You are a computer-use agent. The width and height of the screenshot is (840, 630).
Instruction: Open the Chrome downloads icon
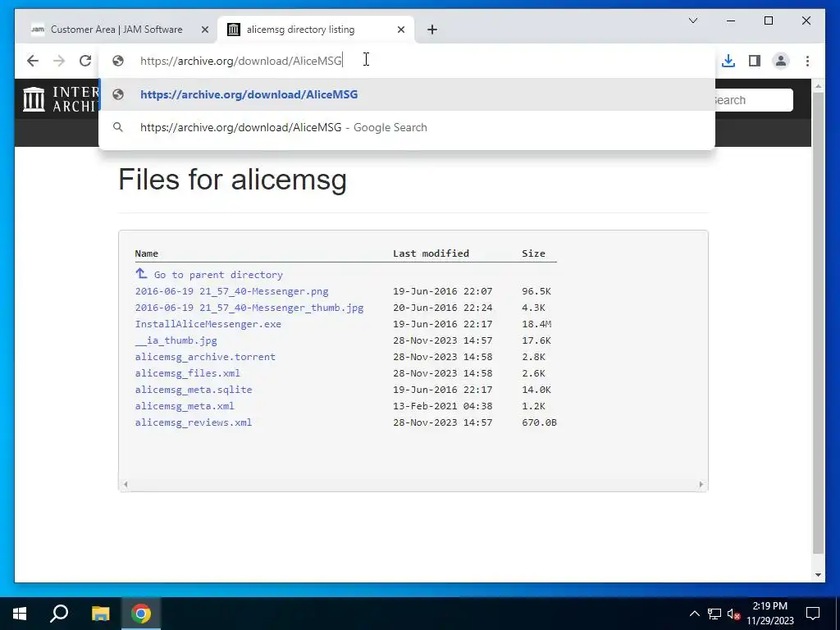coord(728,61)
